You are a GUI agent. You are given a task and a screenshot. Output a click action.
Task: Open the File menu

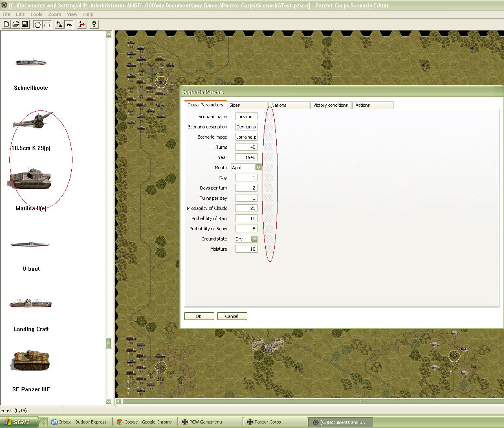point(7,14)
